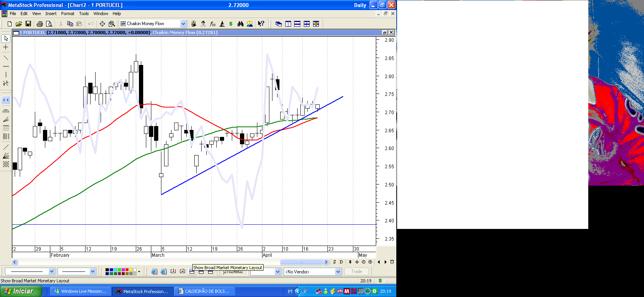Viewport: 644px width, 297px height.
Task: Select the Fibonacci Arcs drawing tool
Action: [6, 111]
